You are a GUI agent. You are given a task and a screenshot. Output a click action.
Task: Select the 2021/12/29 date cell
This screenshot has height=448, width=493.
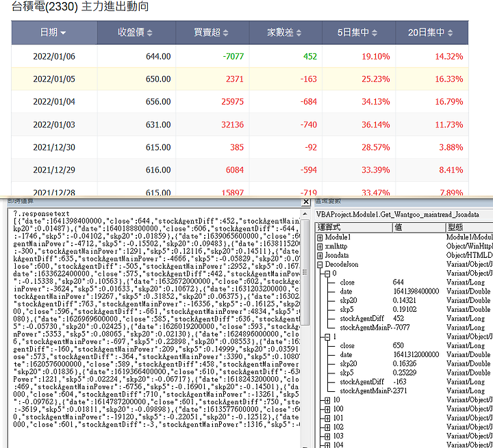tap(54, 170)
